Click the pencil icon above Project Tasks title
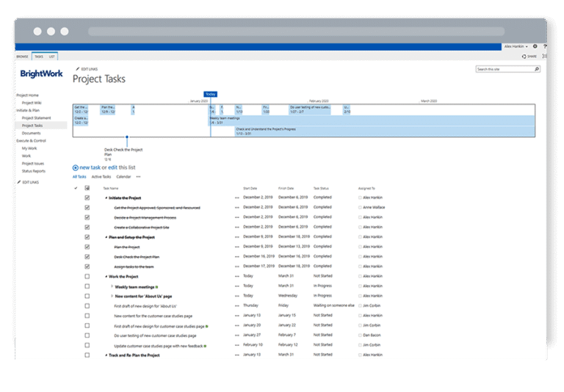 77,69
